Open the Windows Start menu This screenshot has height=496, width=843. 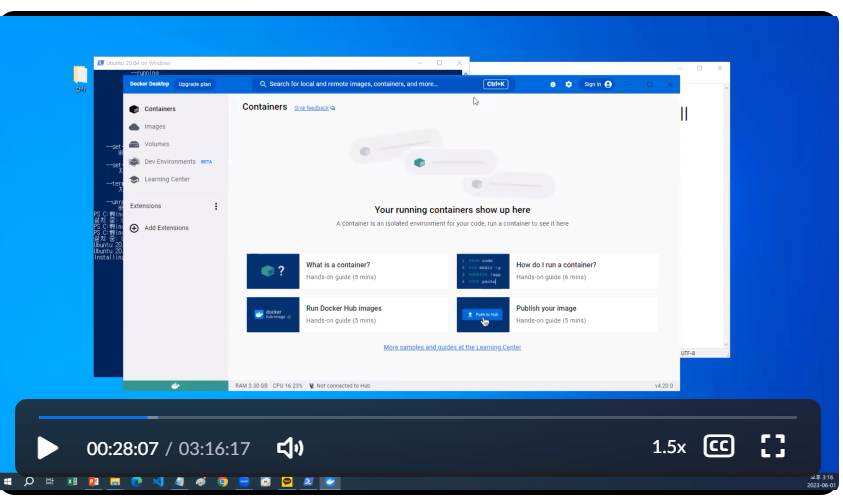[8, 483]
